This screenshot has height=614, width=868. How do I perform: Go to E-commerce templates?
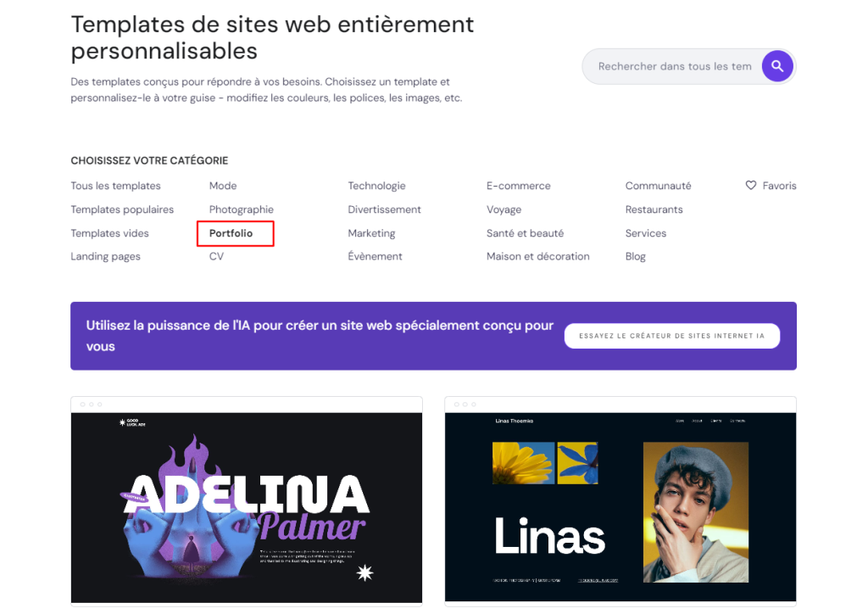(x=518, y=186)
